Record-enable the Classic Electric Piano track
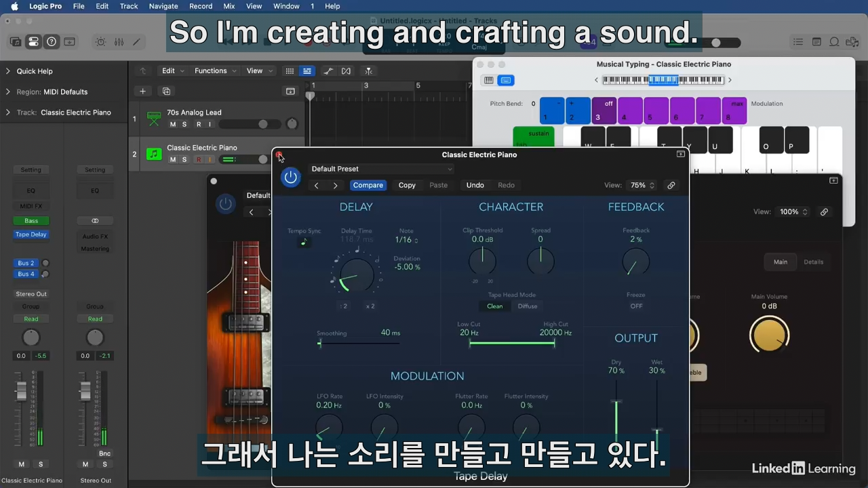This screenshot has height=488, width=868. tap(199, 159)
